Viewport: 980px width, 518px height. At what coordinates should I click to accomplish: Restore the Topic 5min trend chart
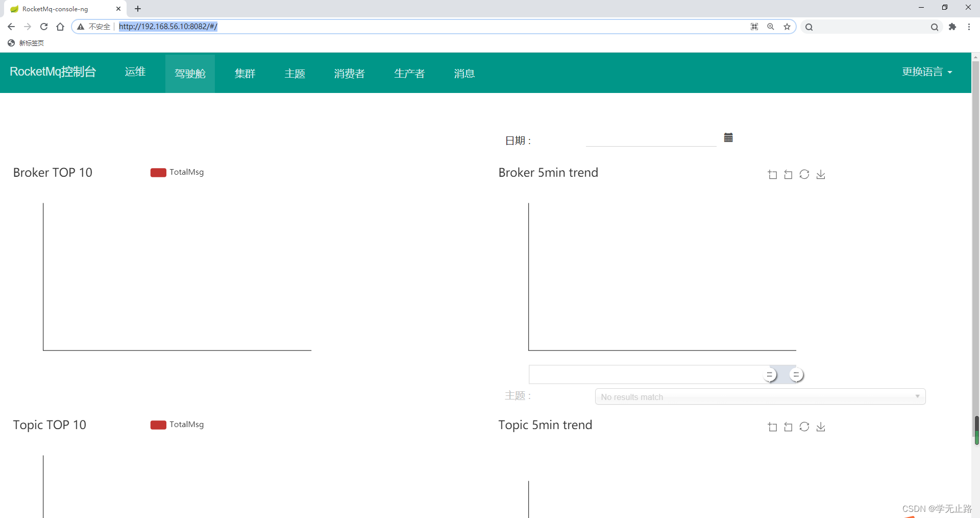tap(804, 427)
